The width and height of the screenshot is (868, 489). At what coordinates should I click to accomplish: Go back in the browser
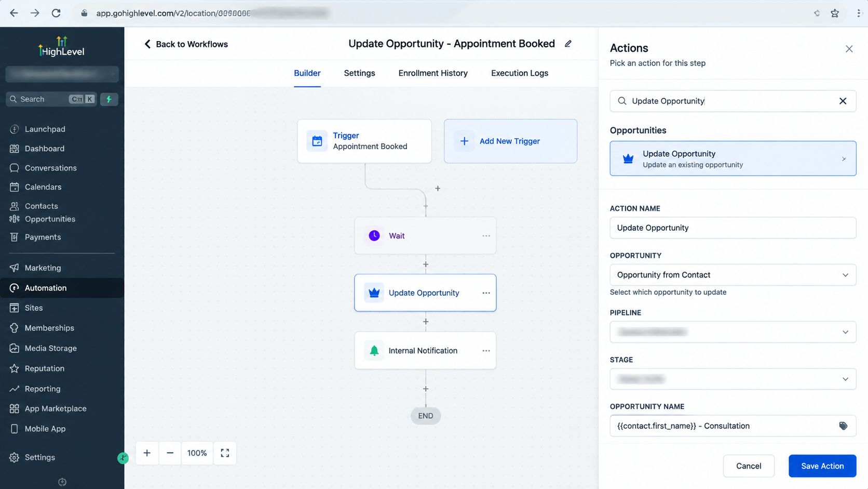[14, 13]
